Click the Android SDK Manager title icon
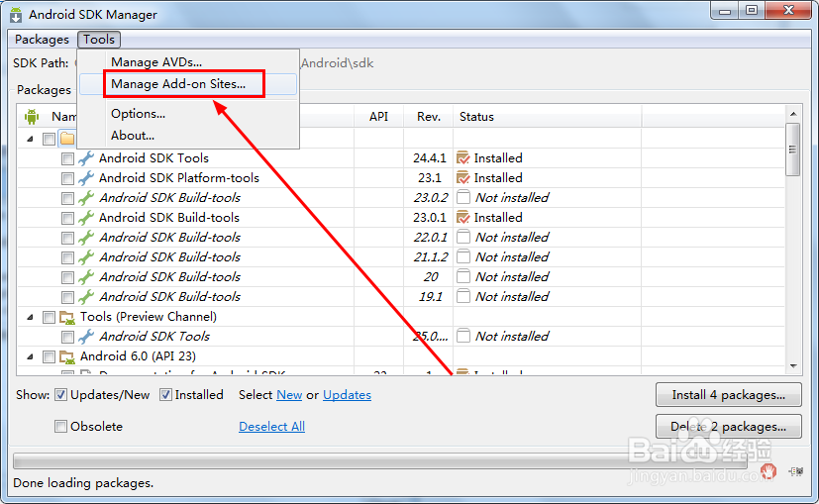This screenshot has height=504, width=819. pyautogui.click(x=16, y=15)
